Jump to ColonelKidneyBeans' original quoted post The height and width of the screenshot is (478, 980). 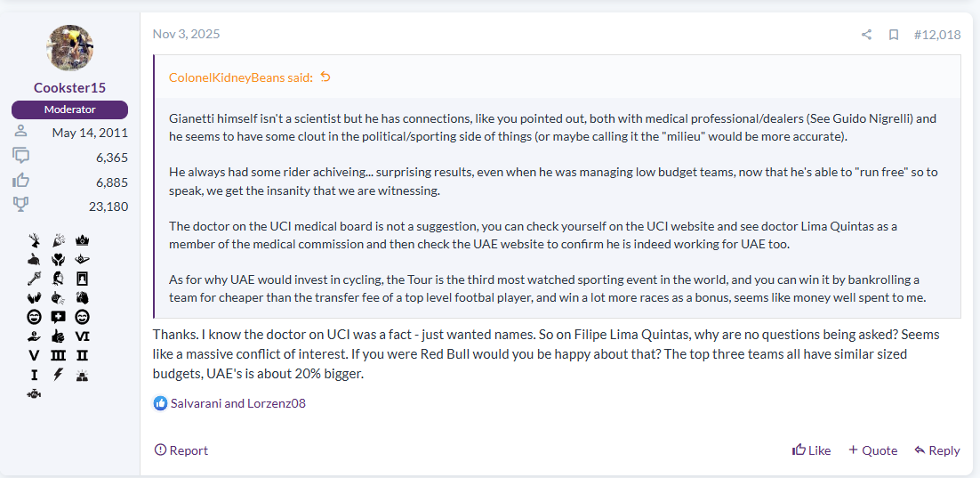[x=325, y=77]
